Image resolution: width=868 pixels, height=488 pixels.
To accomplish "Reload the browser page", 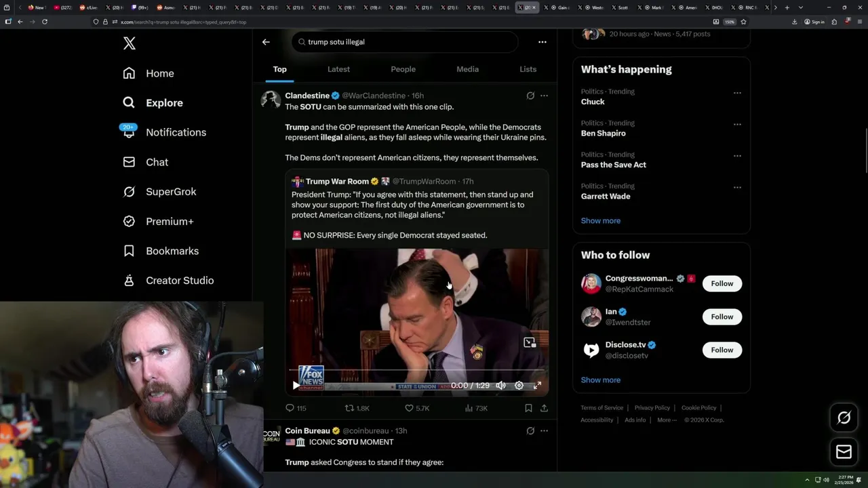I will pos(45,22).
